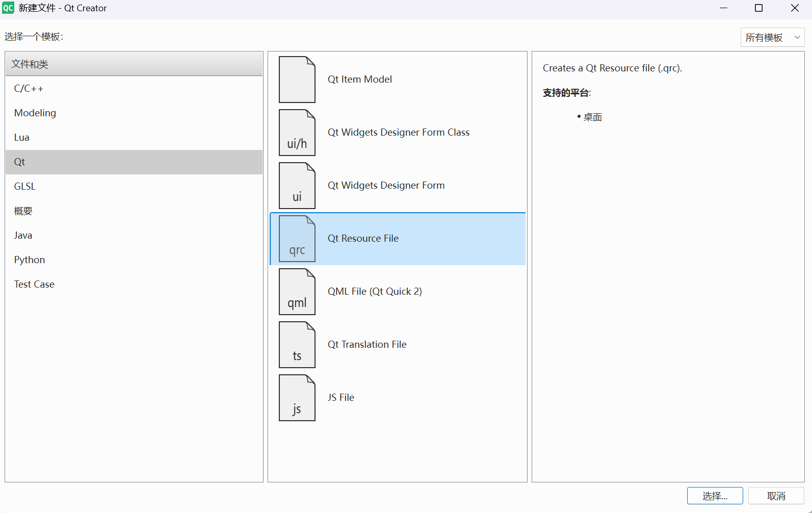Open the 所有模板 template filter dropdown

pos(772,37)
